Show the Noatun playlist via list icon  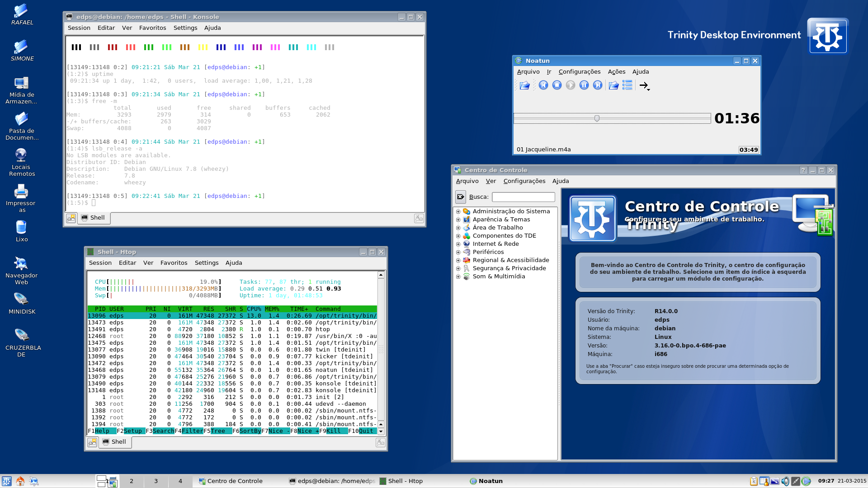pos(627,85)
